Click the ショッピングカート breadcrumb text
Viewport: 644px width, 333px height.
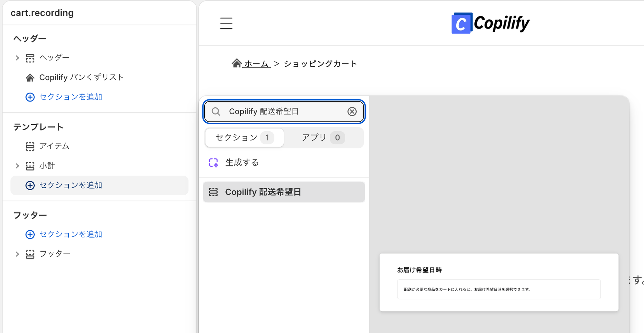321,64
